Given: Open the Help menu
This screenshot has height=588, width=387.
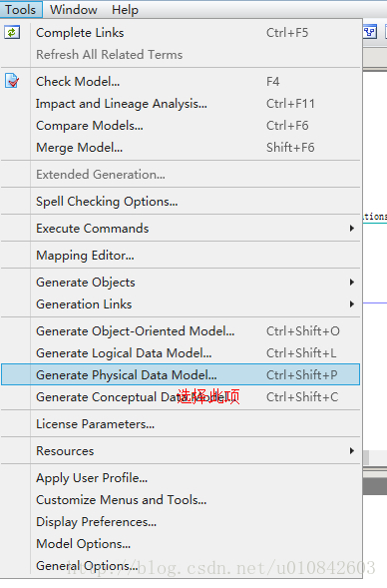Looking at the screenshot, I should pos(125,9).
